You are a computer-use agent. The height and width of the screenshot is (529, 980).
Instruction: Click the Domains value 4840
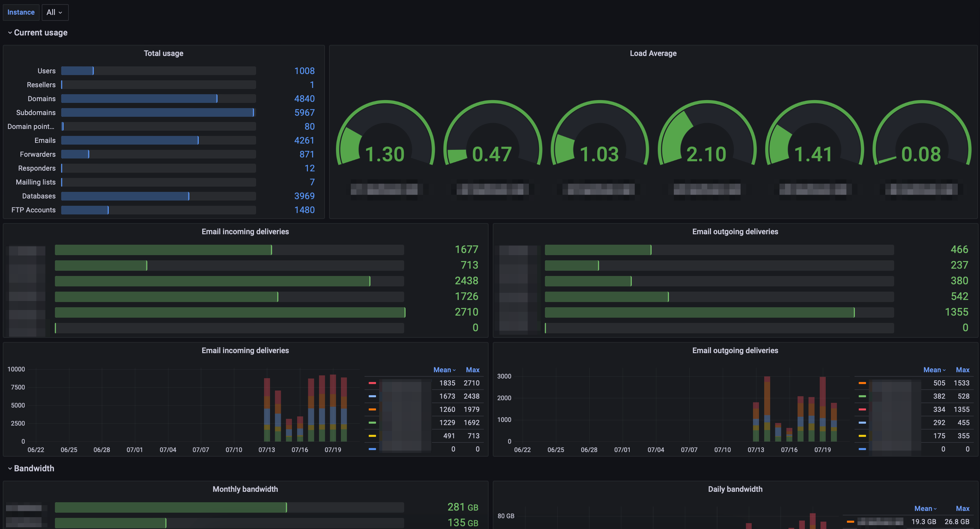tap(304, 99)
